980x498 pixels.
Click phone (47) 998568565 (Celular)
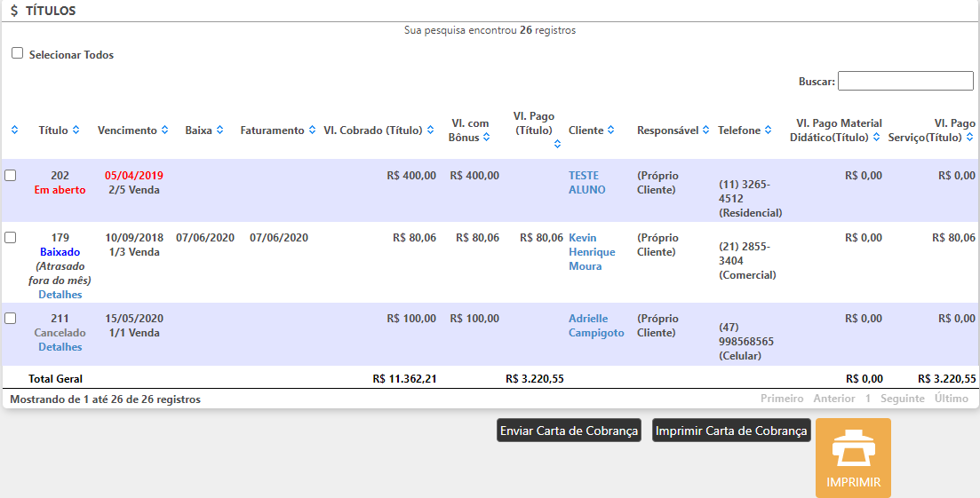click(746, 342)
